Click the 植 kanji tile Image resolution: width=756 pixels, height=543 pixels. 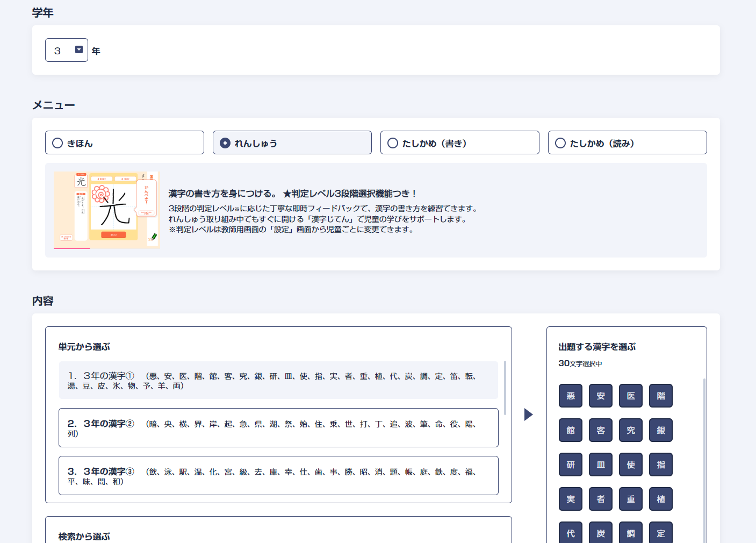[x=661, y=499]
